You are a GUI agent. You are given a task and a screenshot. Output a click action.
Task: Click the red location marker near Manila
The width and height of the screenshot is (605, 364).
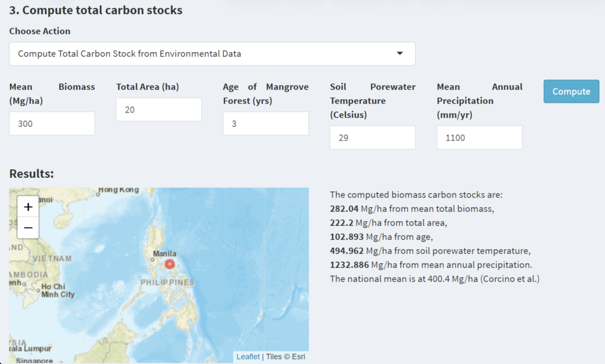[x=170, y=264]
